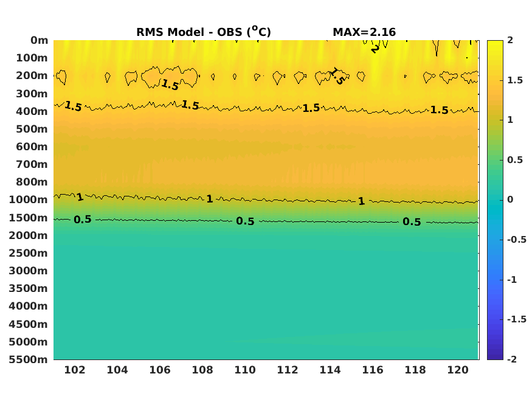
Task: Click the "1.5" contour label inside the 200m blob near 106
Action: (170, 85)
